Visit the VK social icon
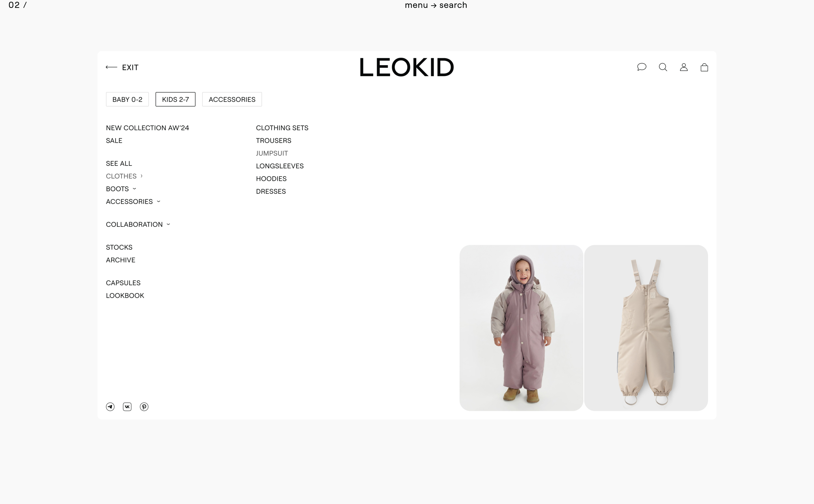Screen dimensions: 814x504 point(127,407)
